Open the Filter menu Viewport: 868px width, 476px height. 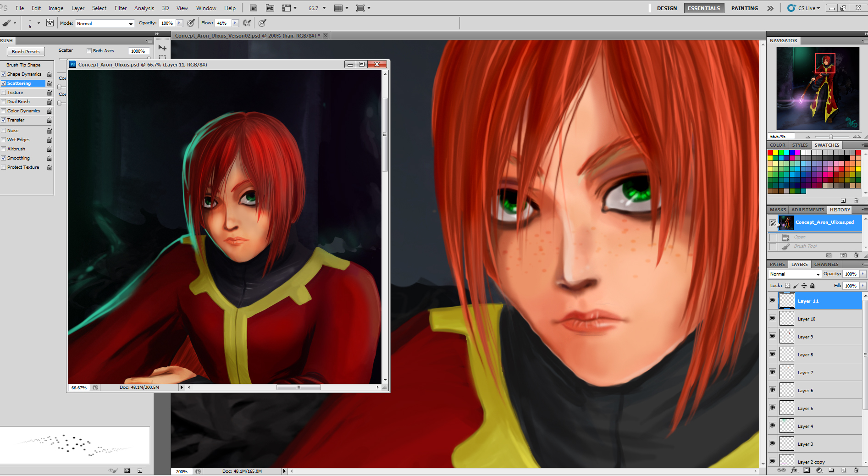tap(121, 8)
